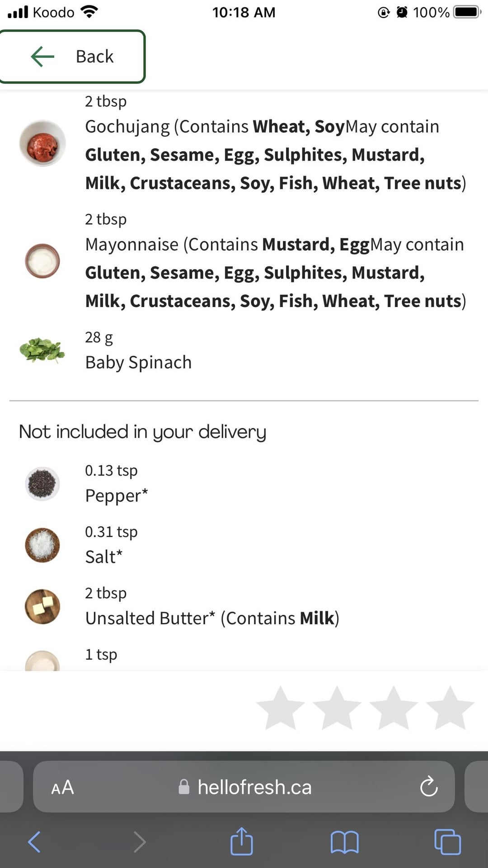Tap the Baby Spinach image

pos(42,350)
